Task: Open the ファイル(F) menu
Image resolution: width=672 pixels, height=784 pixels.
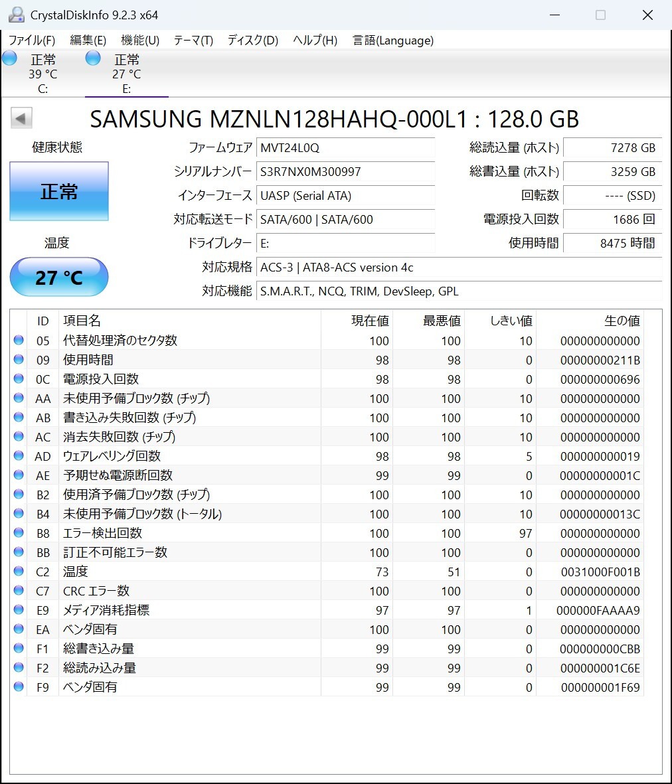Action: [x=32, y=40]
